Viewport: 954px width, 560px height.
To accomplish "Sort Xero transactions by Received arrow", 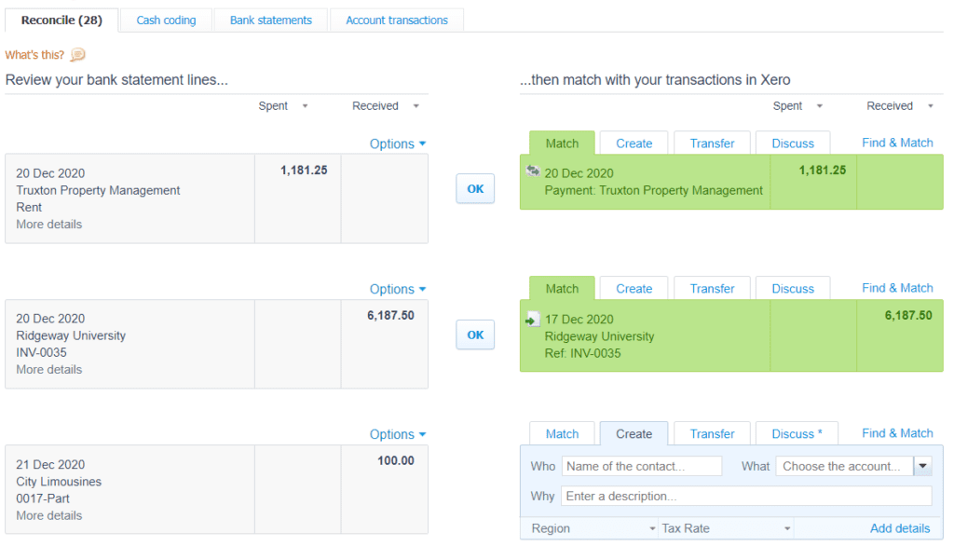I will tap(931, 106).
